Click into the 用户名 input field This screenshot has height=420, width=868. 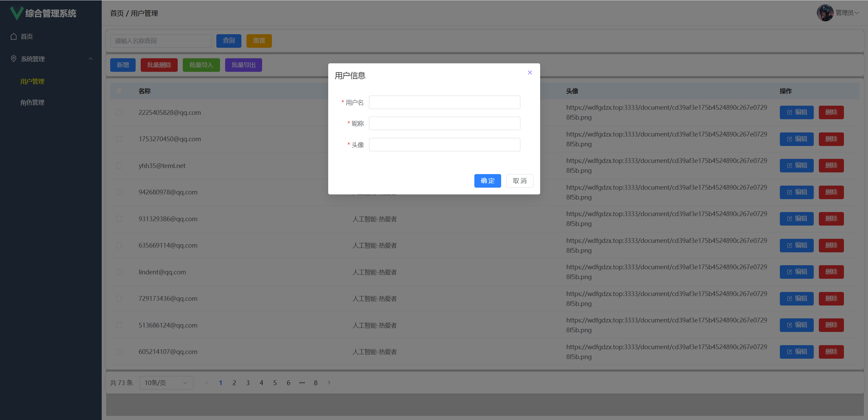(x=444, y=102)
